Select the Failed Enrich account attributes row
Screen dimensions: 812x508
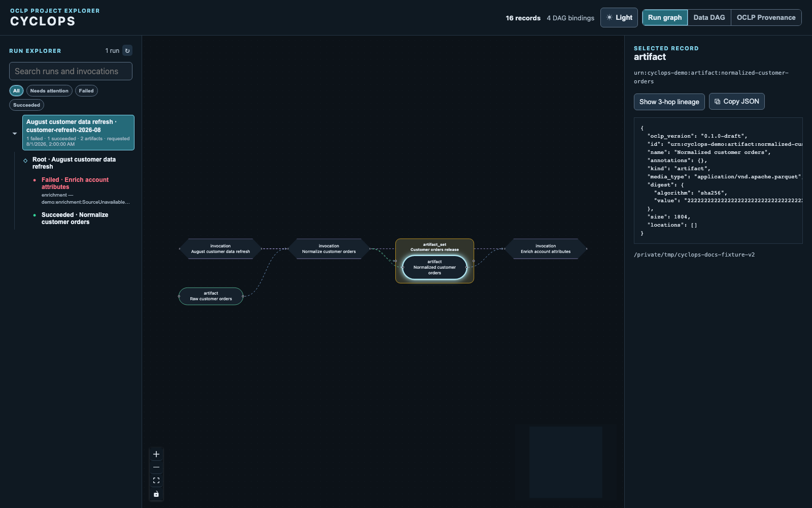pos(81,190)
